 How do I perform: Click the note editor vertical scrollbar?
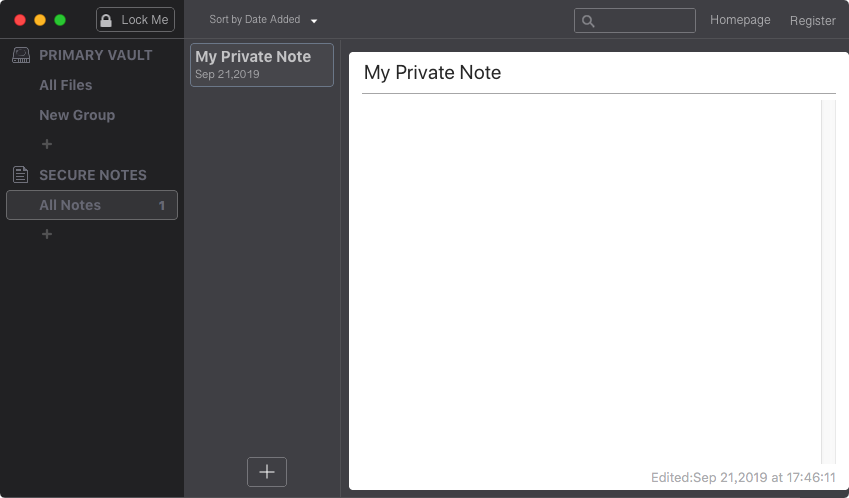pos(828,281)
